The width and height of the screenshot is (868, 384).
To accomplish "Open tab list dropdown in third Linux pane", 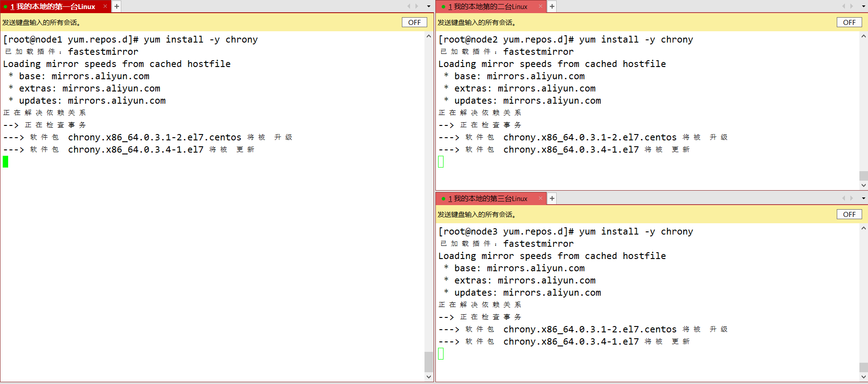I will point(863,198).
